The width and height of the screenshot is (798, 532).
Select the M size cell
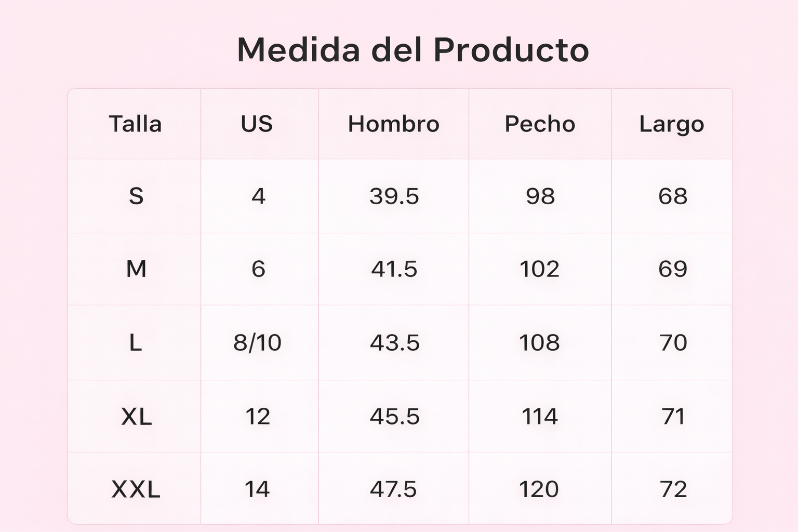(x=136, y=269)
